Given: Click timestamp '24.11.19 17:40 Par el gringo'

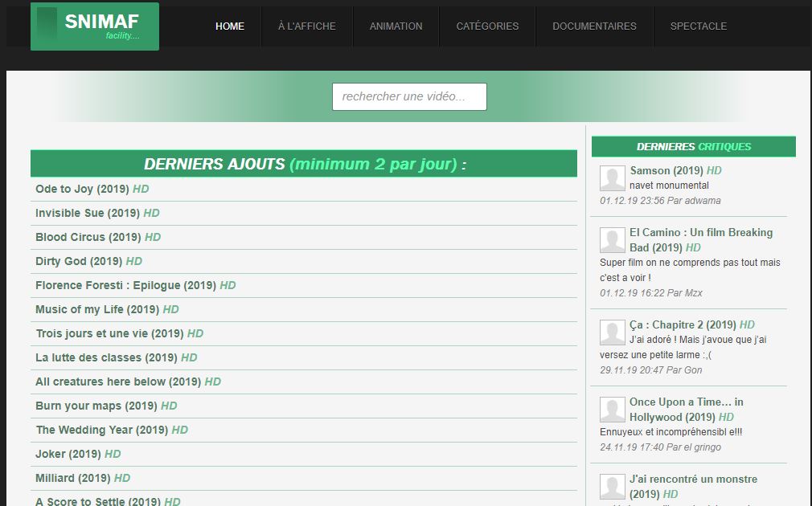Looking at the screenshot, I should point(660,447).
